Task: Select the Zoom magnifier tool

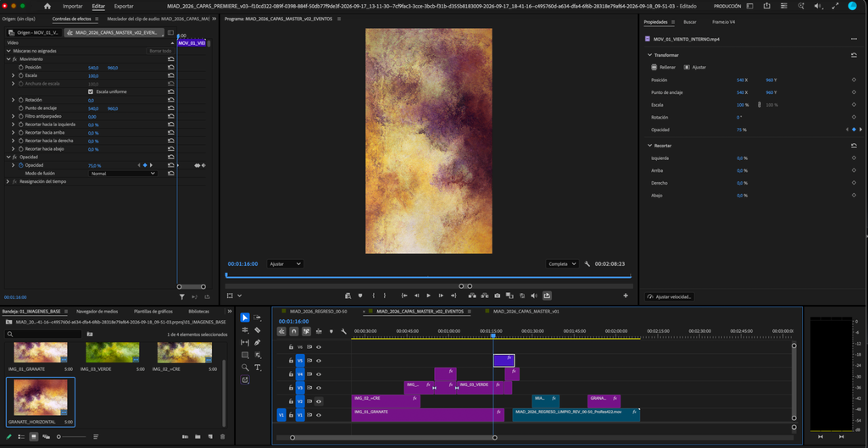Action: tap(245, 368)
